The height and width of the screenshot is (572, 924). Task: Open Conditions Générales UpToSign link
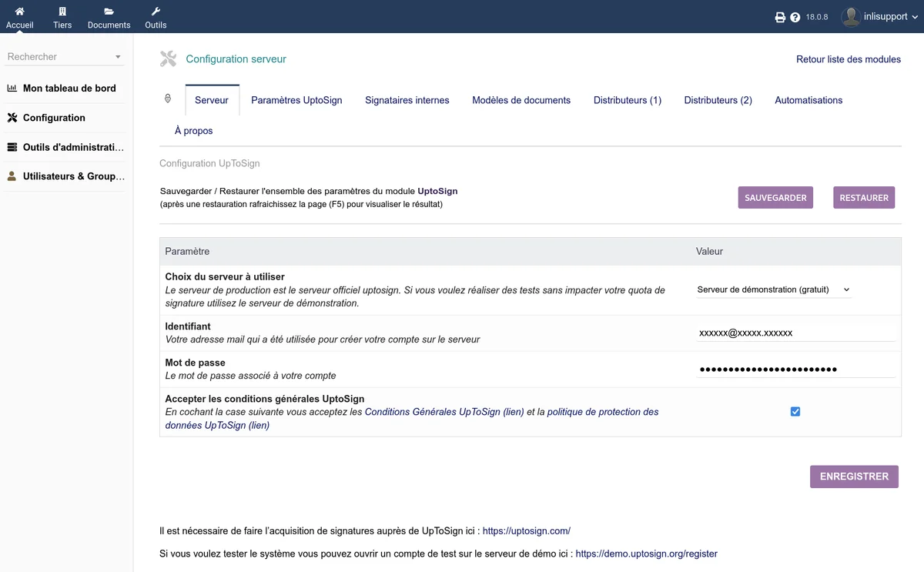444,412
